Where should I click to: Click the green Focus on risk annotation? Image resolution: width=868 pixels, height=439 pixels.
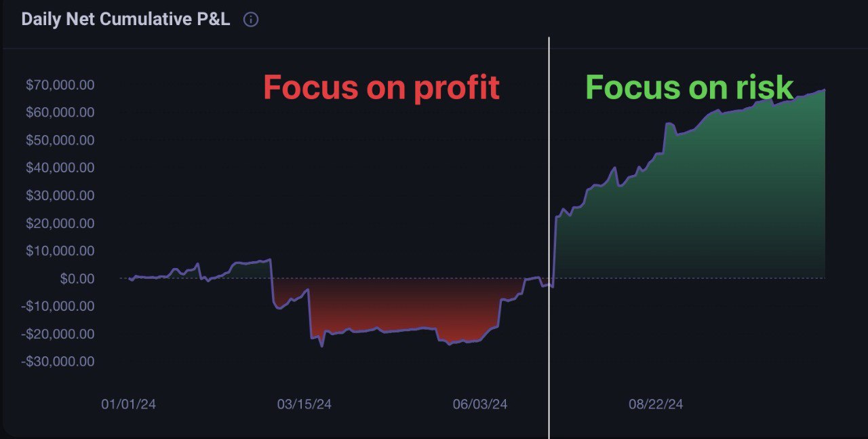(x=689, y=88)
